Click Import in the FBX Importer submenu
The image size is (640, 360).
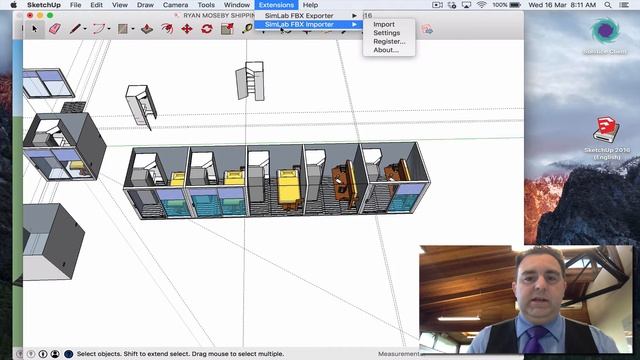tap(384, 24)
